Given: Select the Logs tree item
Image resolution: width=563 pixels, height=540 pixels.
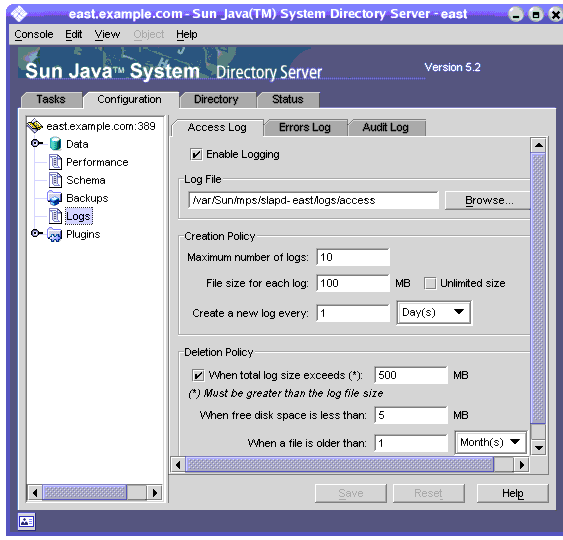Looking at the screenshot, I should tap(78, 216).
